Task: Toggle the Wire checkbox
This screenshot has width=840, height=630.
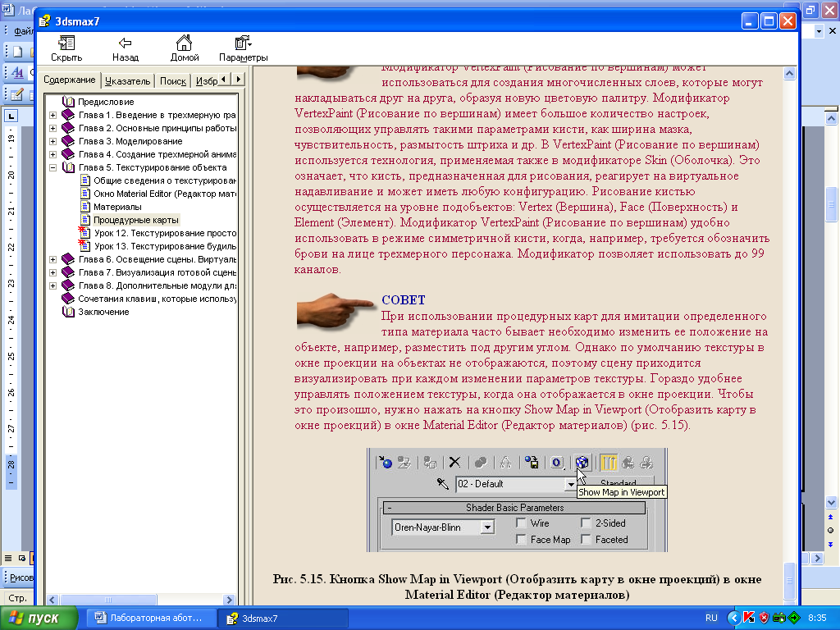Action: 521,523
